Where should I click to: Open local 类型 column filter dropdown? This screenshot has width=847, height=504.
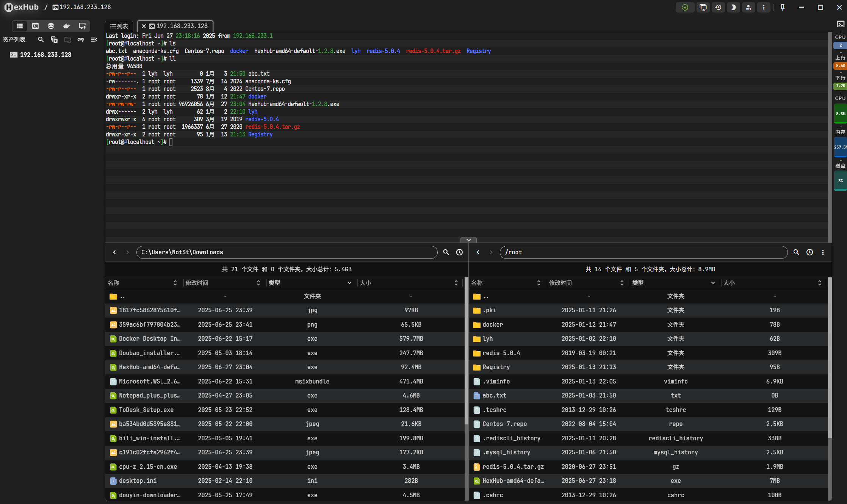pos(349,283)
